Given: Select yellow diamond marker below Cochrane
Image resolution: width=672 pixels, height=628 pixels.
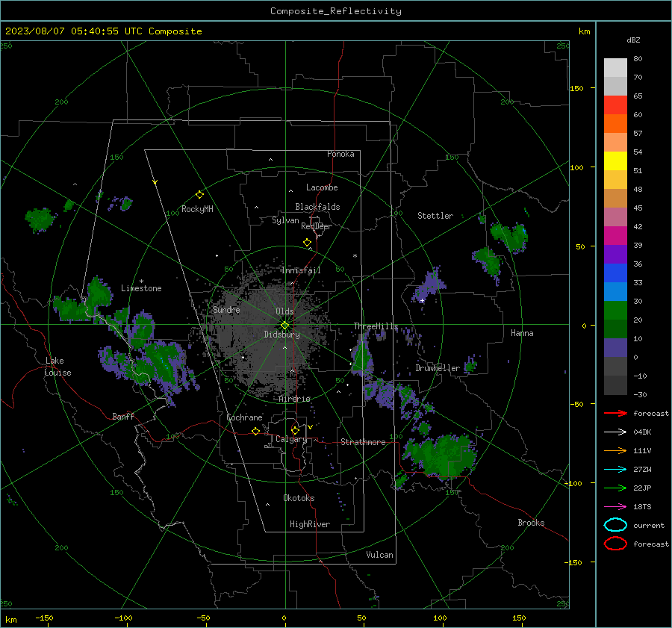Looking at the screenshot, I should pyautogui.click(x=255, y=431).
